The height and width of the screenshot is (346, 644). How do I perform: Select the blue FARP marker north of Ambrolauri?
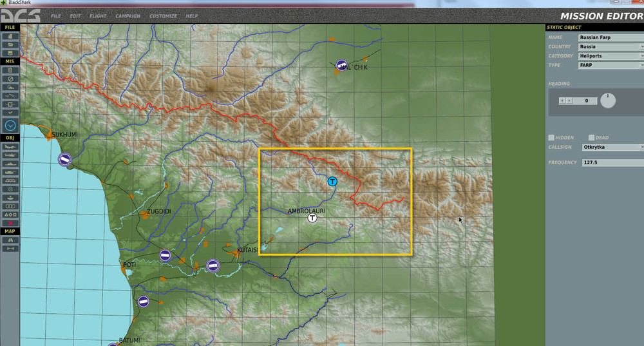click(332, 181)
